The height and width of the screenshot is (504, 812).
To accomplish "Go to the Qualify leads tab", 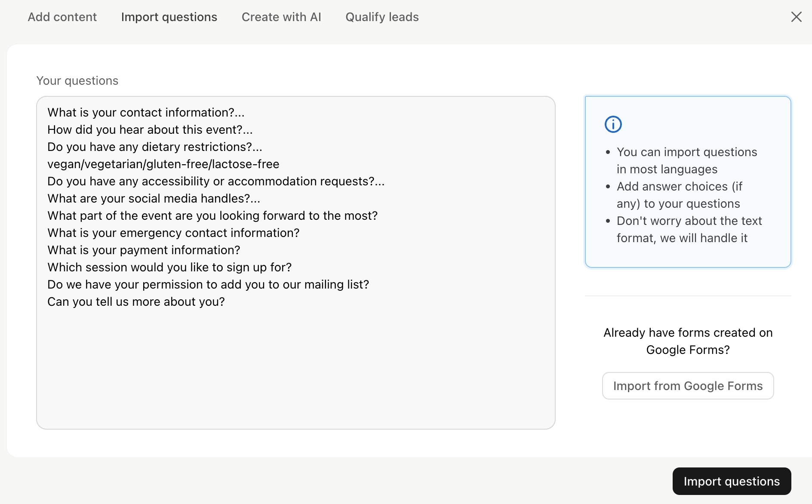I will [x=382, y=17].
